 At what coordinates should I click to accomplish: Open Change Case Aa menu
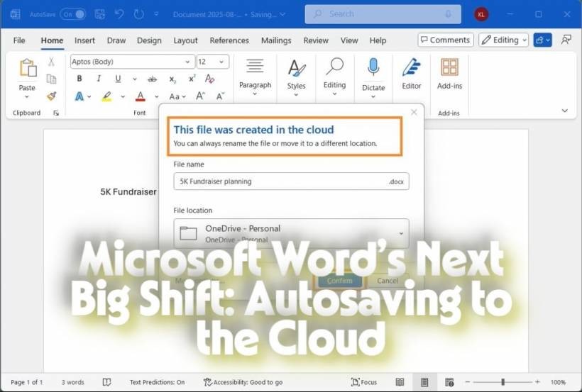click(177, 97)
